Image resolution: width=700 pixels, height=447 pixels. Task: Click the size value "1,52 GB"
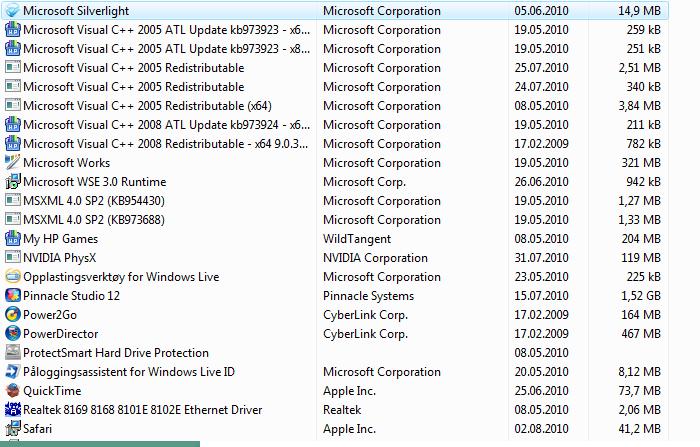point(641,296)
